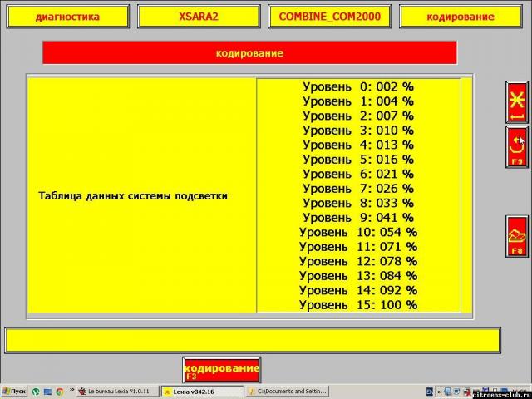Select row Уровень 12: 078 %
Screen dimensions: 532x399
click(x=358, y=262)
